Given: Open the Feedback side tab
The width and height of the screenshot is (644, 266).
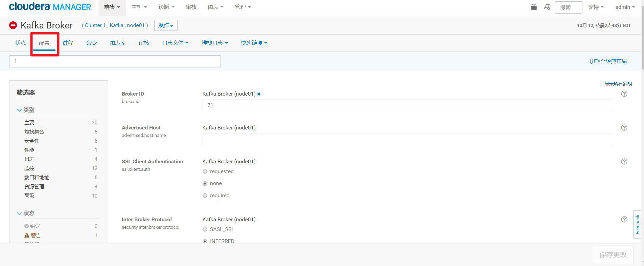Looking at the screenshot, I should click(x=637, y=224).
